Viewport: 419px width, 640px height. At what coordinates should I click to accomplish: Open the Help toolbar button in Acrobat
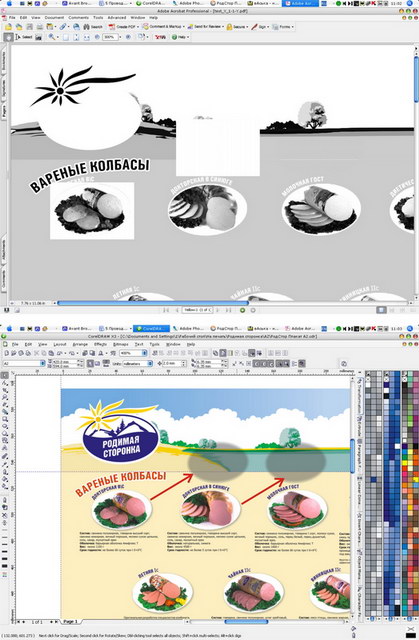point(180,37)
